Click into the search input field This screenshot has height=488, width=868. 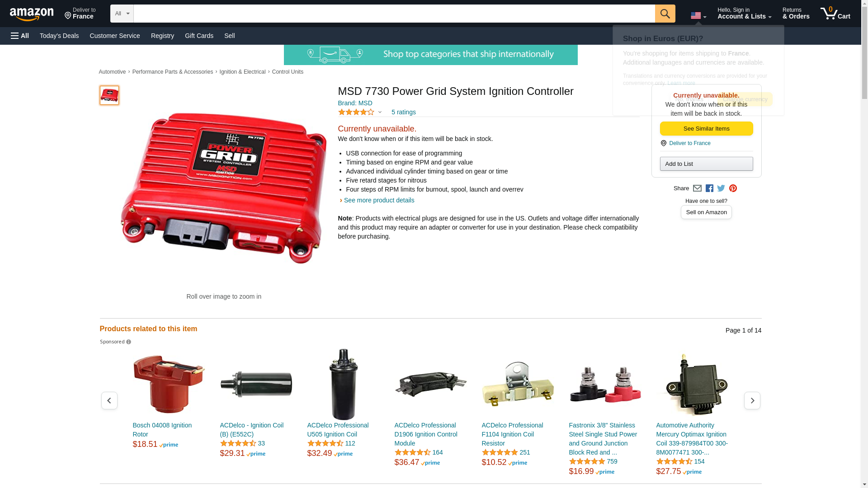pos(394,14)
